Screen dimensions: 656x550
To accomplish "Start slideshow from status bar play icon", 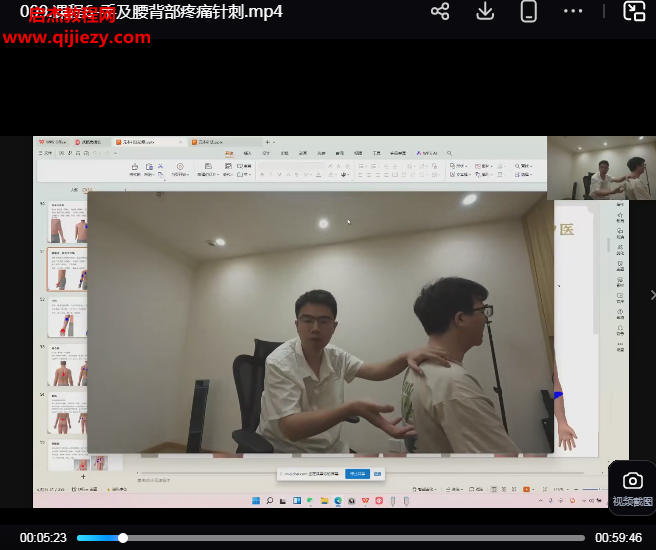I will pyautogui.click(x=526, y=489).
